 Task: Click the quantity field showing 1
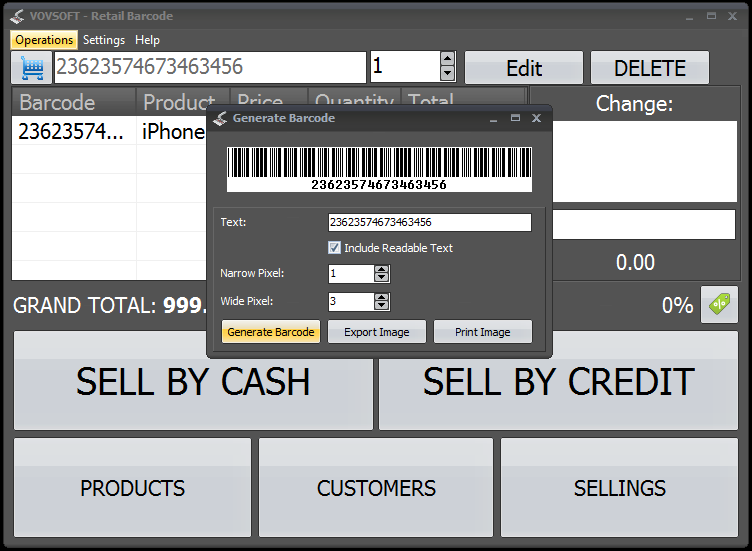click(x=405, y=67)
